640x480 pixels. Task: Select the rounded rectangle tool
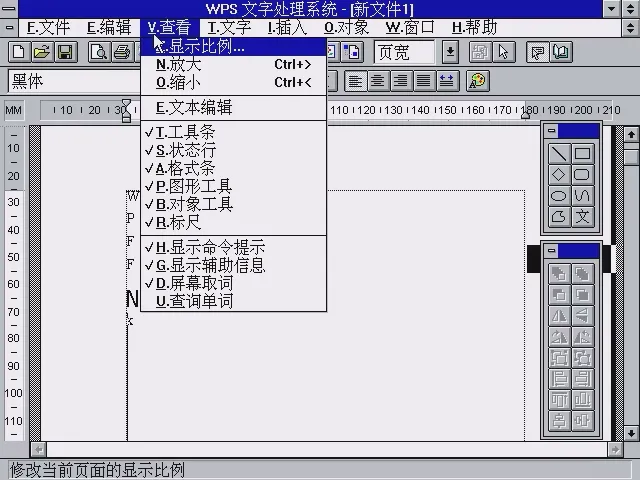click(x=582, y=175)
